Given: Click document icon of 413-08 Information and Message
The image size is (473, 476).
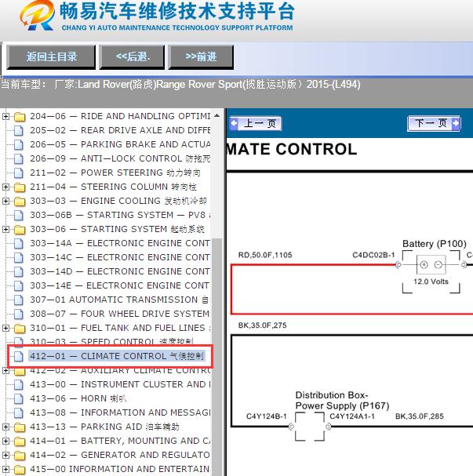Looking at the screenshot, I should click(19, 412).
